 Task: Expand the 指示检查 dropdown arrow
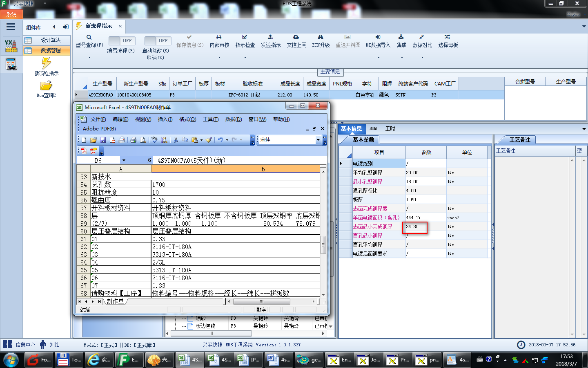coord(245,57)
